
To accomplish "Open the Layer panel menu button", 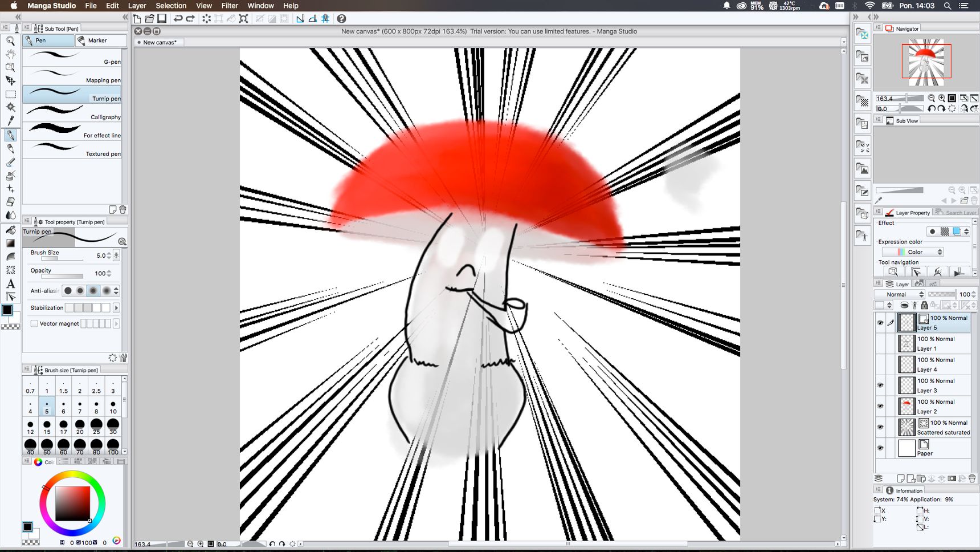I will click(x=878, y=283).
